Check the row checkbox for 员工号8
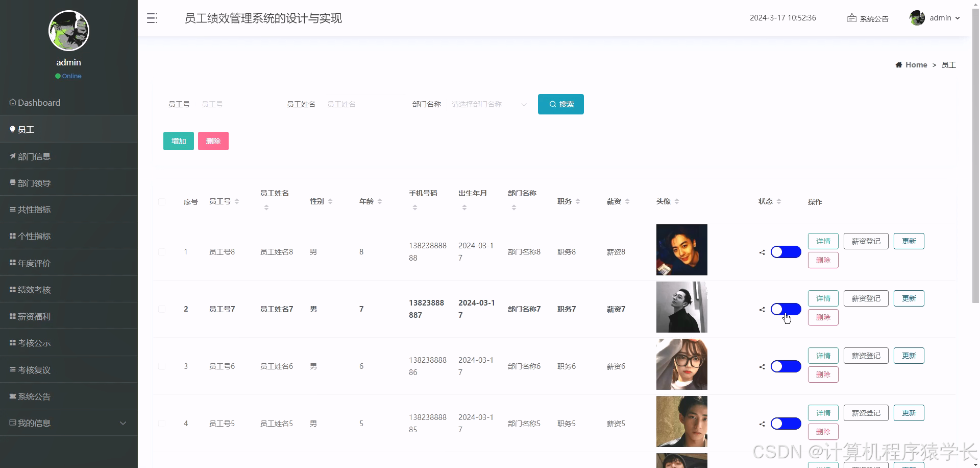 162,252
